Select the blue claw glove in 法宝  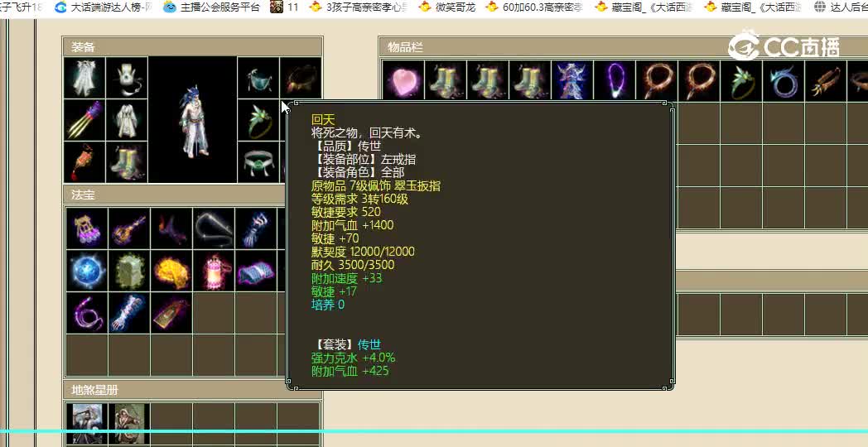coord(256,228)
